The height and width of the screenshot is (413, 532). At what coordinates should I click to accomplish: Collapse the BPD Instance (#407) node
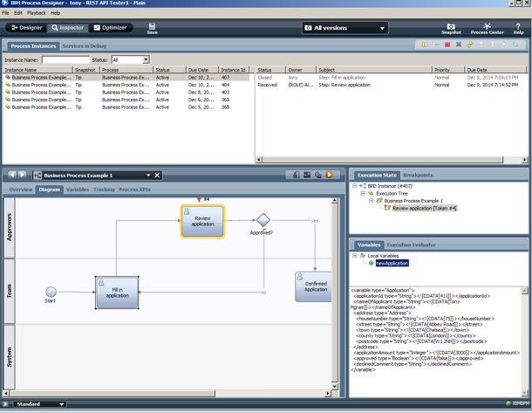click(354, 186)
